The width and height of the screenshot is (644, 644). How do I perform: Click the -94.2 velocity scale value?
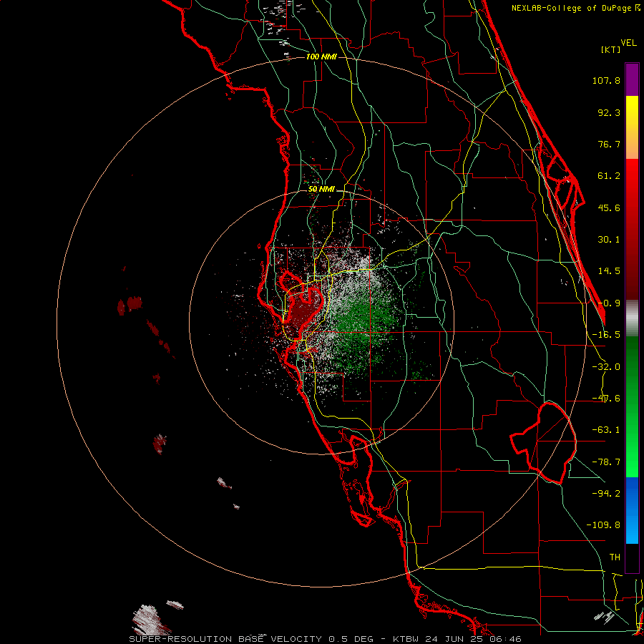606,494
